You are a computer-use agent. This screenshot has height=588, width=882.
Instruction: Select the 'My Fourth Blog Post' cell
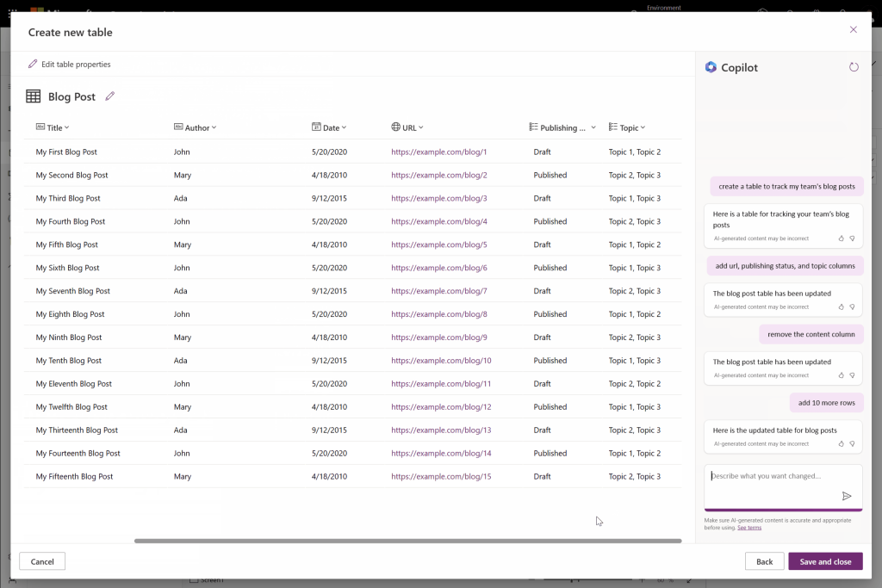click(x=71, y=221)
